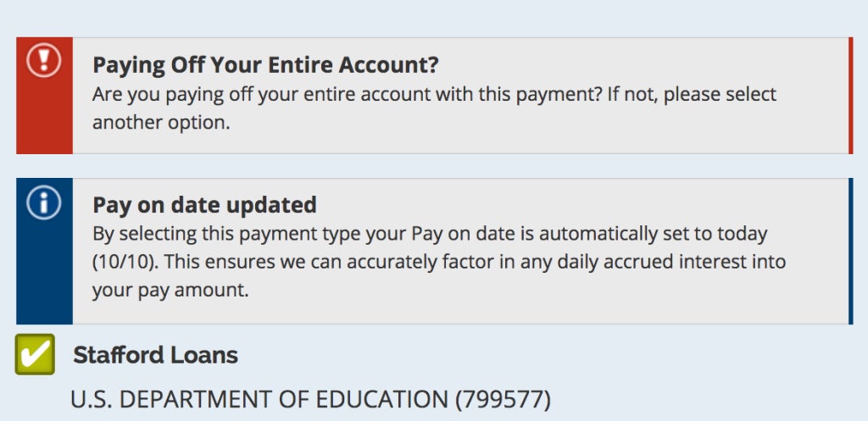Click the 'By selecting this payment type' text

point(226,234)
